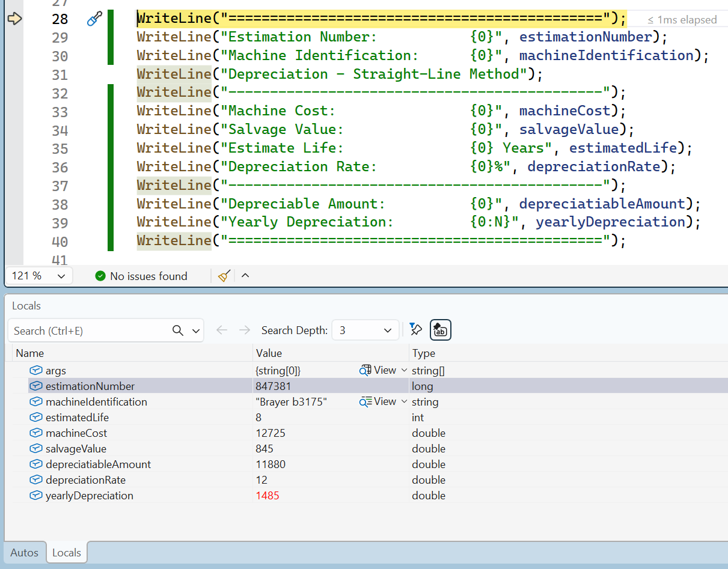
Task: Click WriteLine on line 31
Action: tap(174, 74)
